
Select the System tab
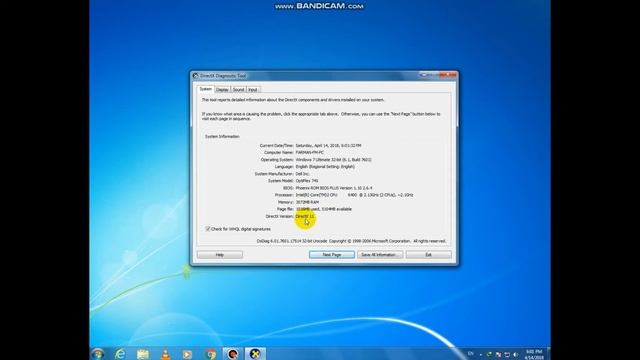point(205,89)
